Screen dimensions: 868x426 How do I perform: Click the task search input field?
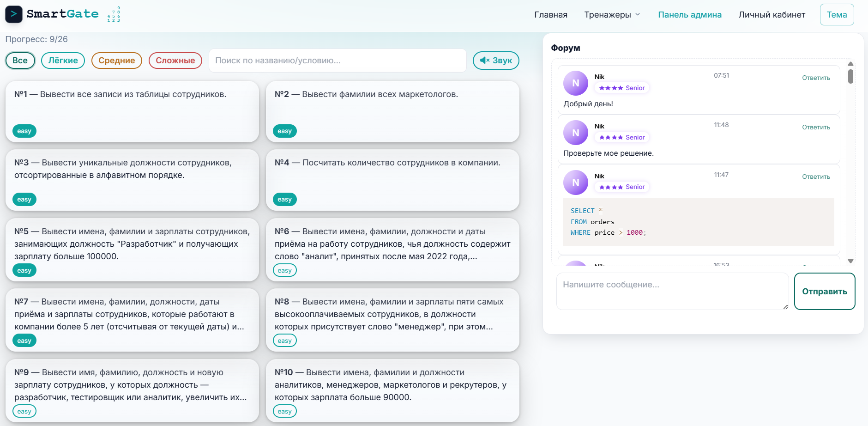point(338,60)
